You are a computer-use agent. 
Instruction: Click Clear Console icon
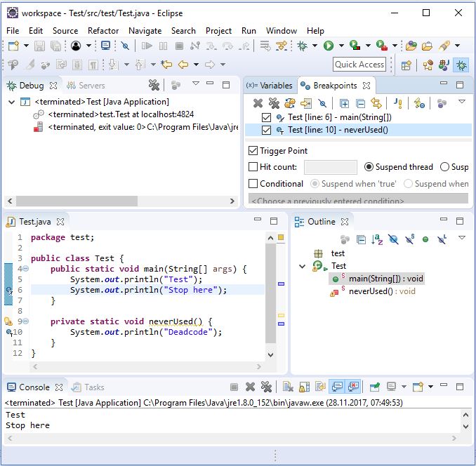(x=288, y=387)
